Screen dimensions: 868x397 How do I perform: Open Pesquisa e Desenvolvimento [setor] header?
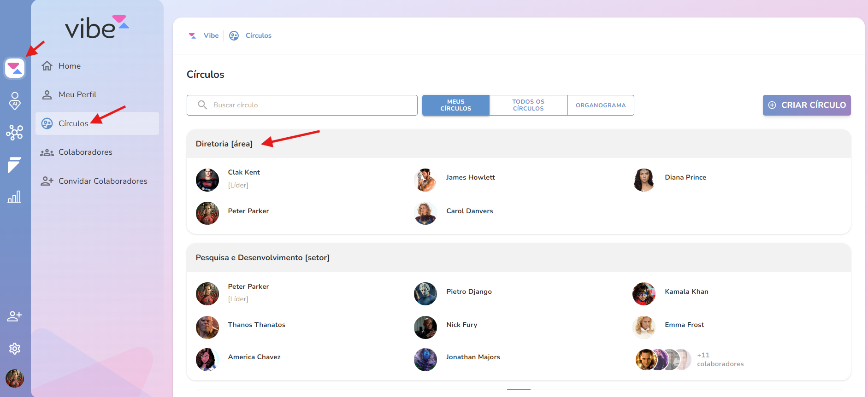tap(519, 257)
